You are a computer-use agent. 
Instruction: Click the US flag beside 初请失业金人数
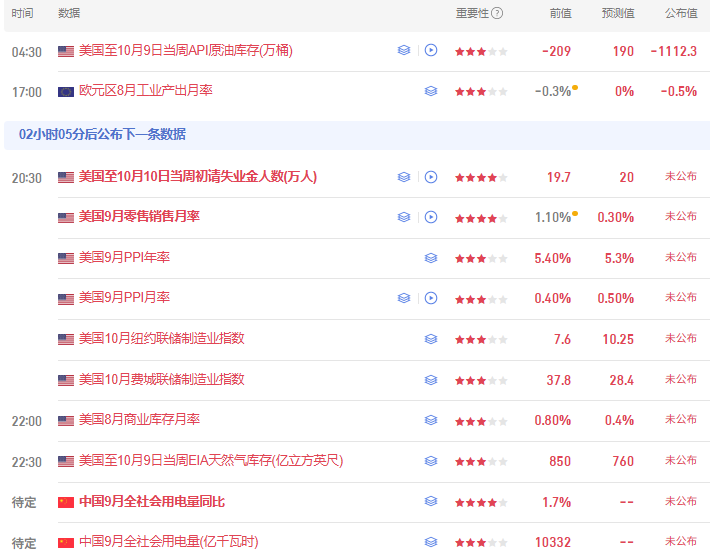point(66,177)
